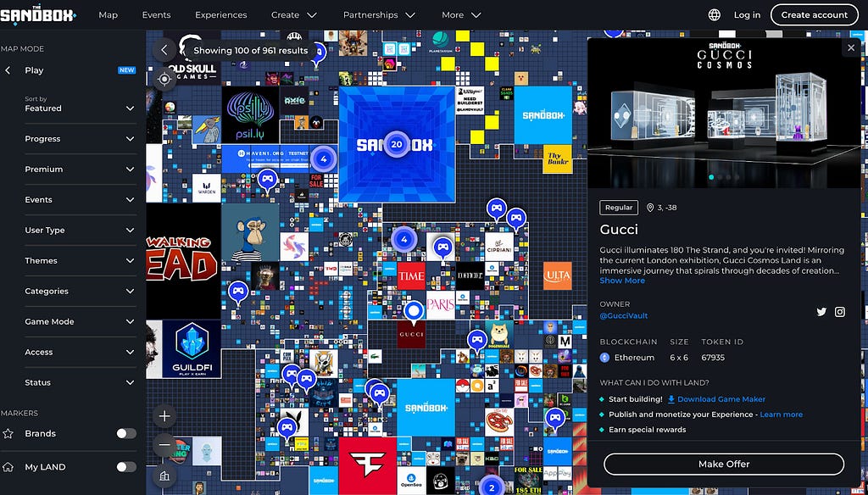Toggle the My LAND markers switch
This screenshot has width=868, height=495.
[126, 467]
